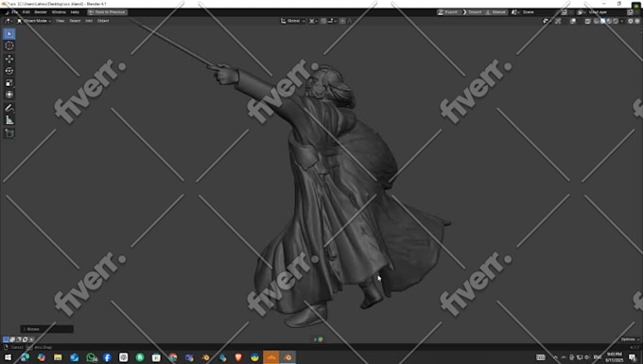
Task: Open the Edit menu
Action: (x=26, y=12)
